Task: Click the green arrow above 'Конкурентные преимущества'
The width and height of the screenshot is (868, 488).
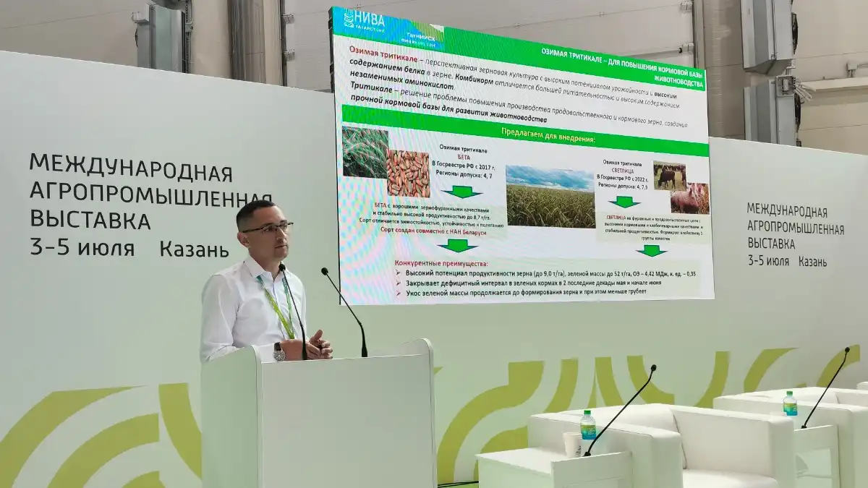Action: 457,246
